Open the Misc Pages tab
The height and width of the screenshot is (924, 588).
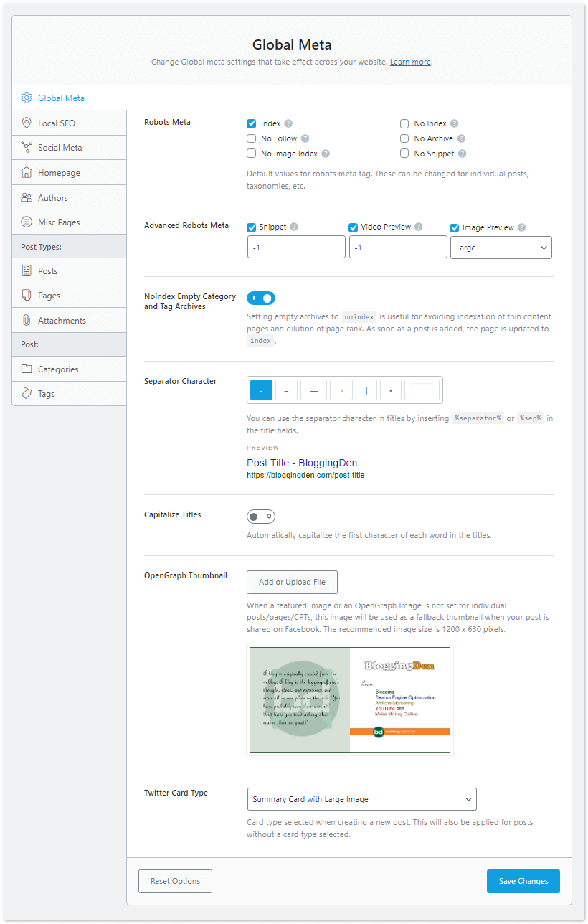pyautogui.click(x=59, y=222)
